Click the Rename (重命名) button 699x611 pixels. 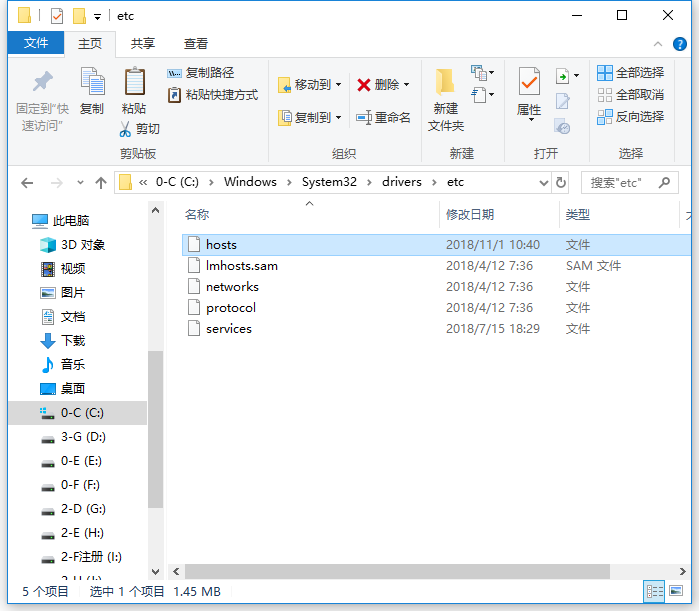click(383, 118)
